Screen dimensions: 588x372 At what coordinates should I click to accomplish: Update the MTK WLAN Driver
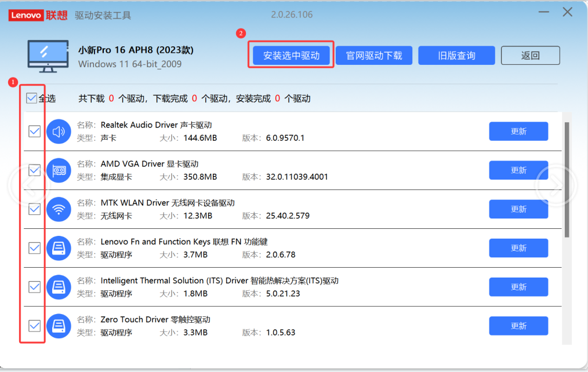coord(518,209)
